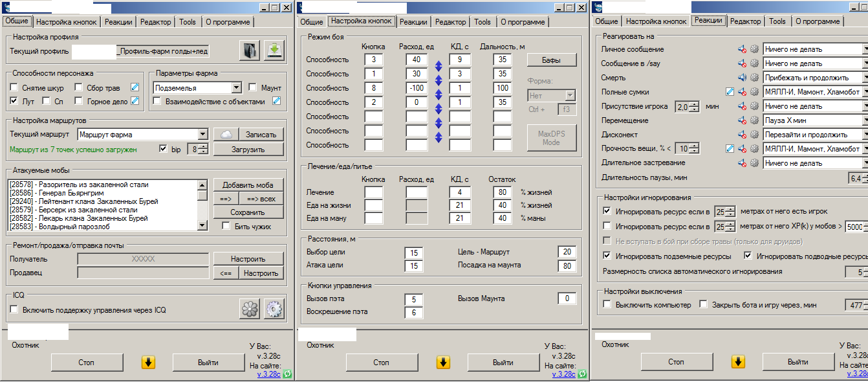The height and width of the screenshot is (382, 868).
Task: Click the Вызов Маунта key field
Action: click(567, 298)
